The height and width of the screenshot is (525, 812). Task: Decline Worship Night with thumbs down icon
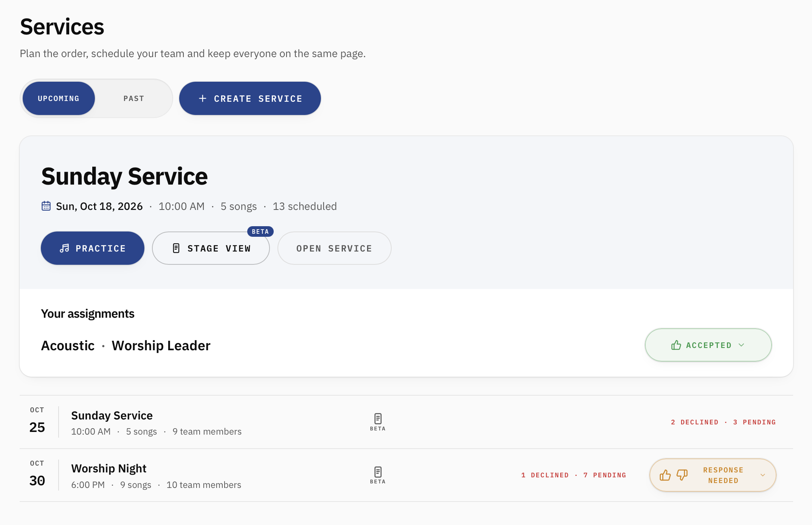pyautogui.click(x=682, y=475)
